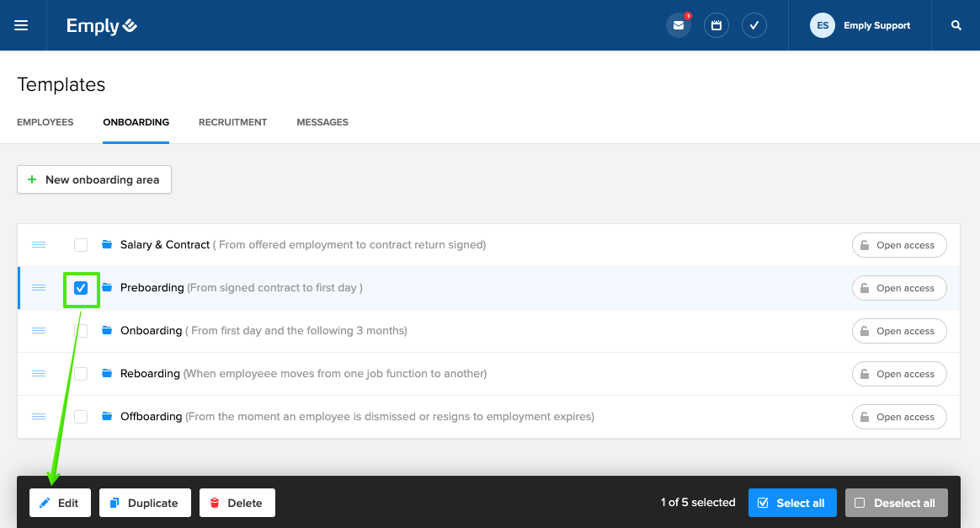Expand the Offboarding area
This screenshot has width=980, height=528.
pos(151,417)
